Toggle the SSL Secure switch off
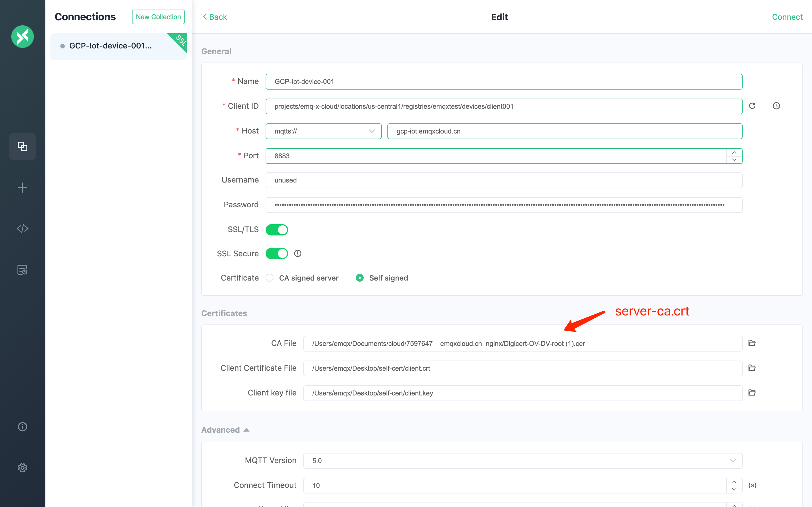The height and width of the screenshot is (507, 812). tap(278, 253)
